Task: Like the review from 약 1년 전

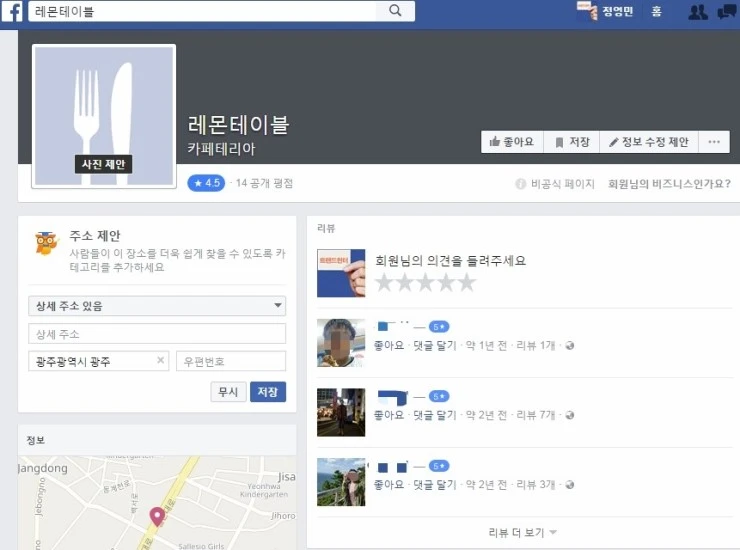Action: [389, 346]
